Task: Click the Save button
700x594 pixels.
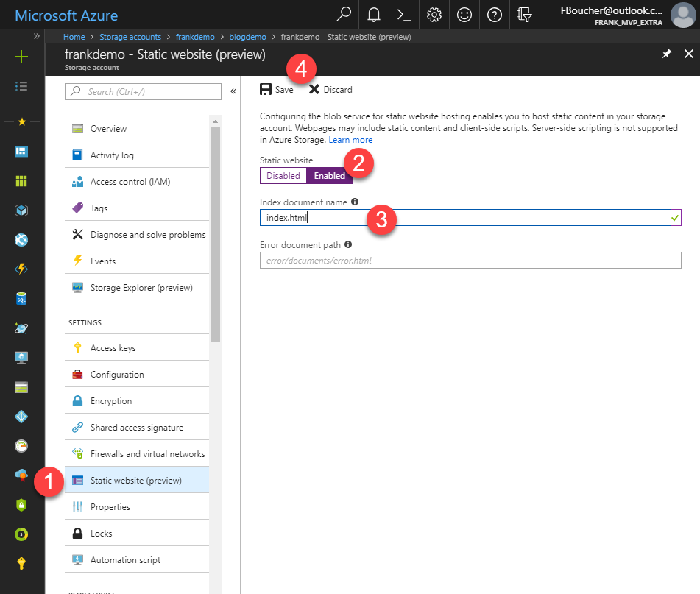Action: (277, 90)
